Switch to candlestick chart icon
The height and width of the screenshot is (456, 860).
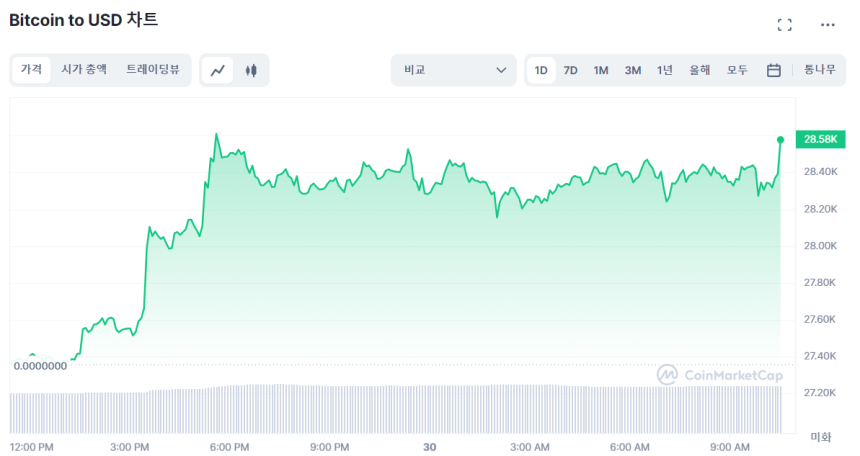pos(251,70)
